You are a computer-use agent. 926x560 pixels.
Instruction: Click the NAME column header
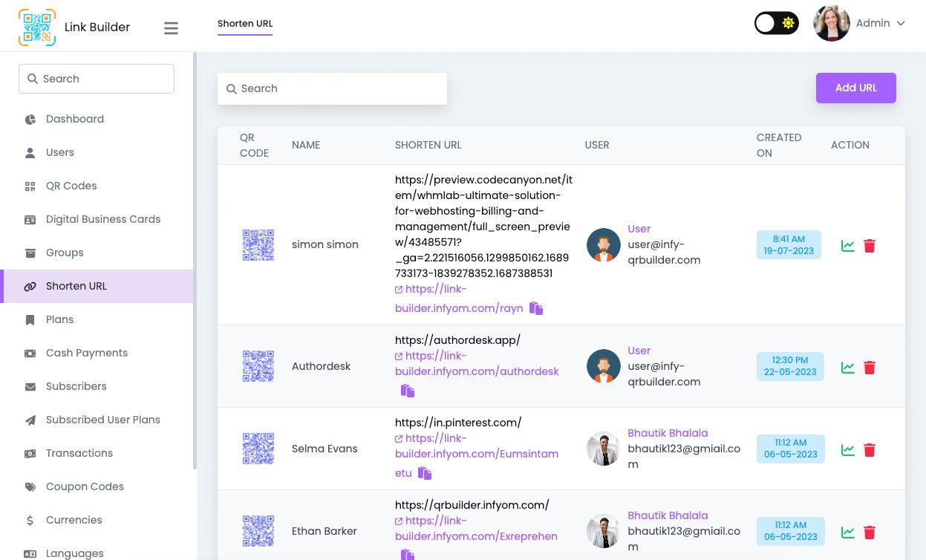pos(306,145)
